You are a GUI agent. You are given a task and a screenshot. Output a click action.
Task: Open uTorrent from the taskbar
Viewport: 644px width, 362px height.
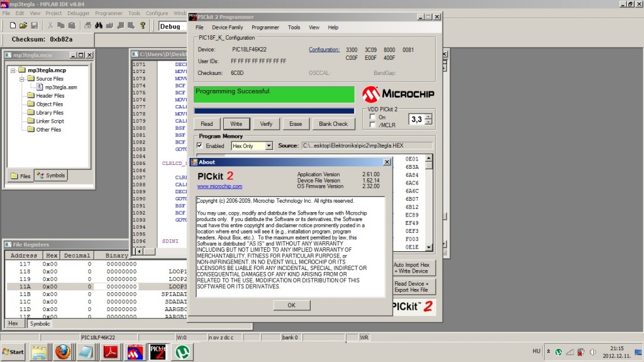pyautogui.click(x=182, y=352)
